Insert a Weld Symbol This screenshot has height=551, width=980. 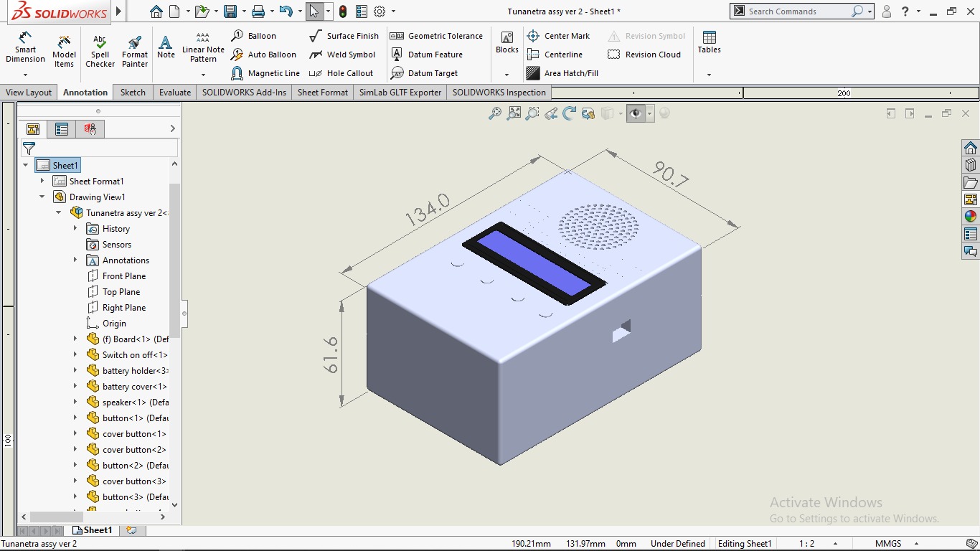click(343, 55)
